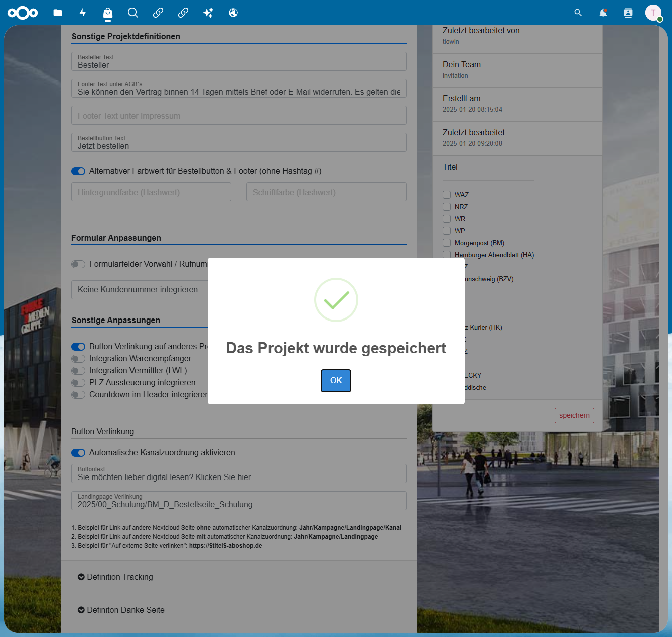672x637 pixels.
Task: Click the large magnifier icon in the app menu
Action: 133,13
